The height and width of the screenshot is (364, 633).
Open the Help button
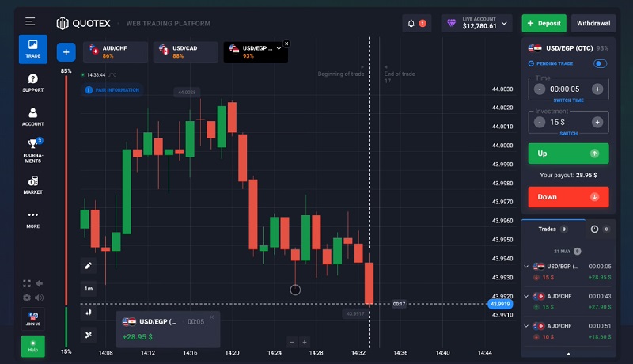tap(33, 346)
